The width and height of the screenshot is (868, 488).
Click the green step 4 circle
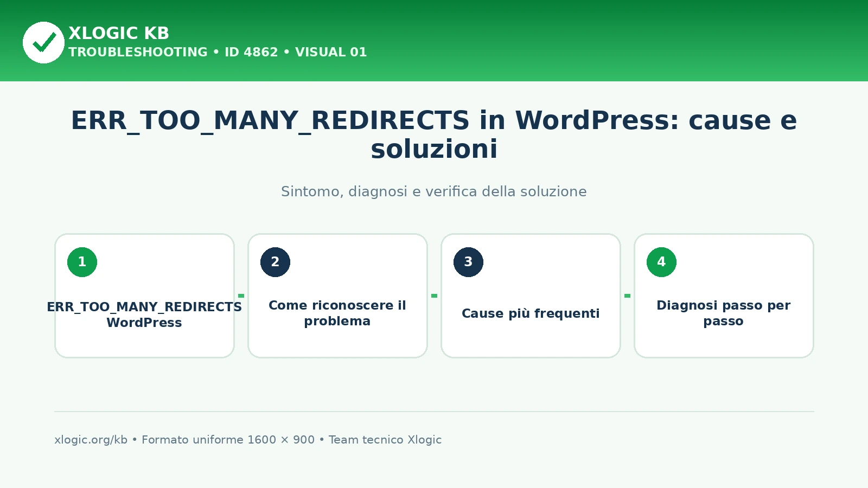point(661,262)
